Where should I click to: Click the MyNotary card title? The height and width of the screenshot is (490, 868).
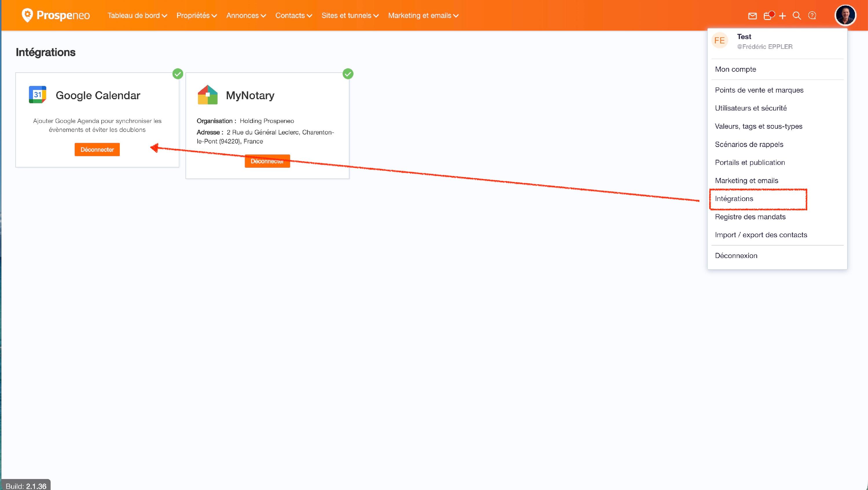tap(250, 95)
